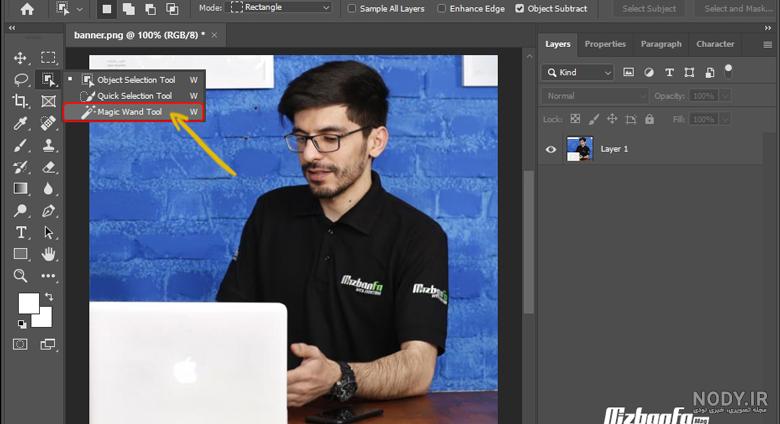Image resolution: width=780 pixels, height=424 pixels.
Task: Uncheck the Object Subtract option
Action: point(519,8)
